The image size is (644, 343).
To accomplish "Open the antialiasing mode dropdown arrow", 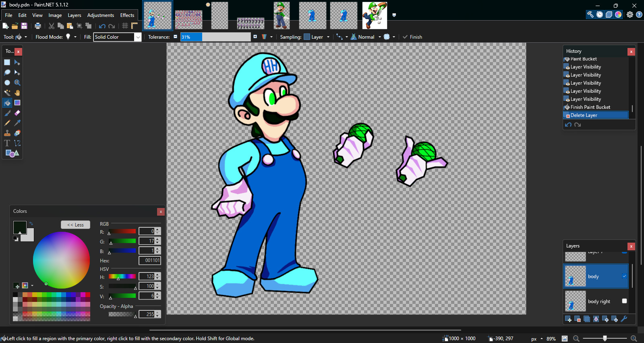I will (394, 37).
